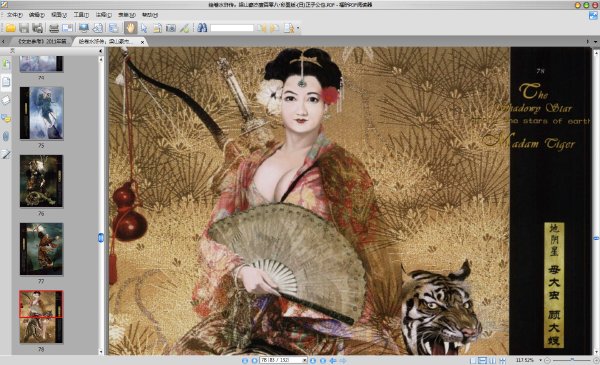The width and height of the screenshot is (600, 365).
Task: Go to the last page button
Action: [323, 360]
